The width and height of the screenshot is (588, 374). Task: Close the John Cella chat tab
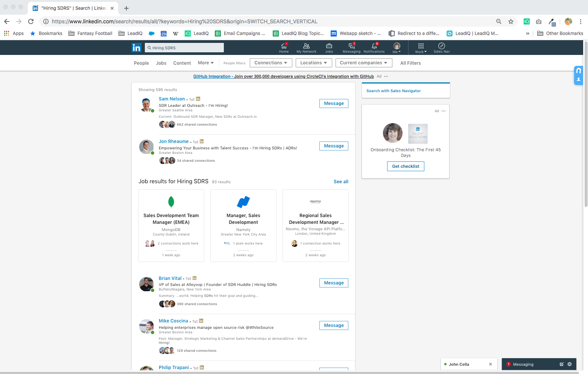491,364
